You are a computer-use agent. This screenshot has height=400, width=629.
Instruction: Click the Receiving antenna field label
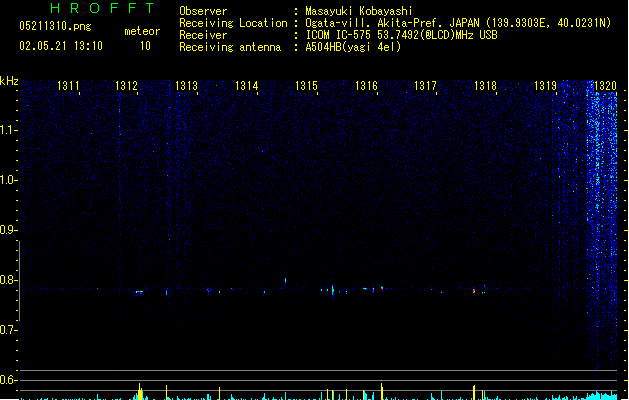click(230, 47)
